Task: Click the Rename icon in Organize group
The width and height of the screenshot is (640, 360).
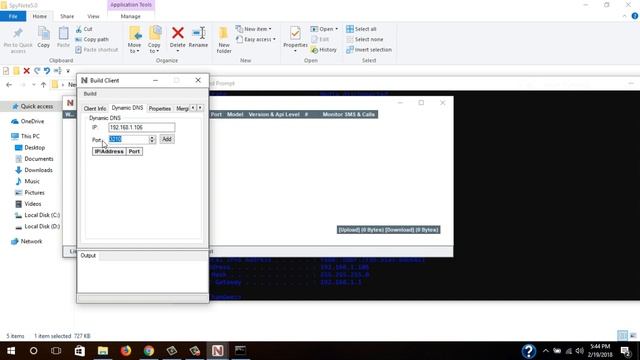Action: pos(198,33)
